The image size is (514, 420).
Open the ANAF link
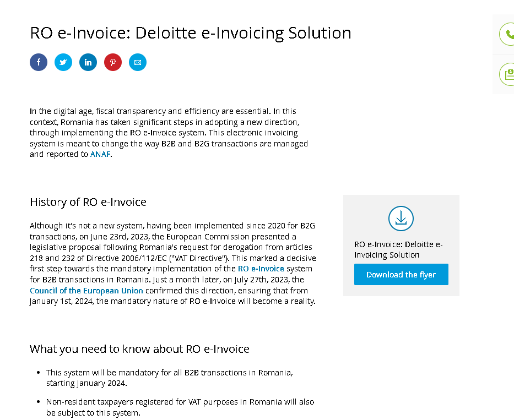pos(100,154)
